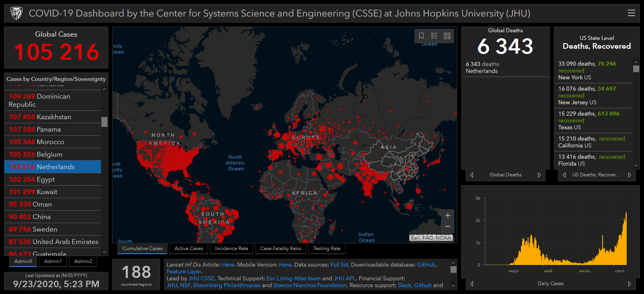This screenshot has height=294, width=644.
Task: Select Egypt in country list
Action: point(53,179)
